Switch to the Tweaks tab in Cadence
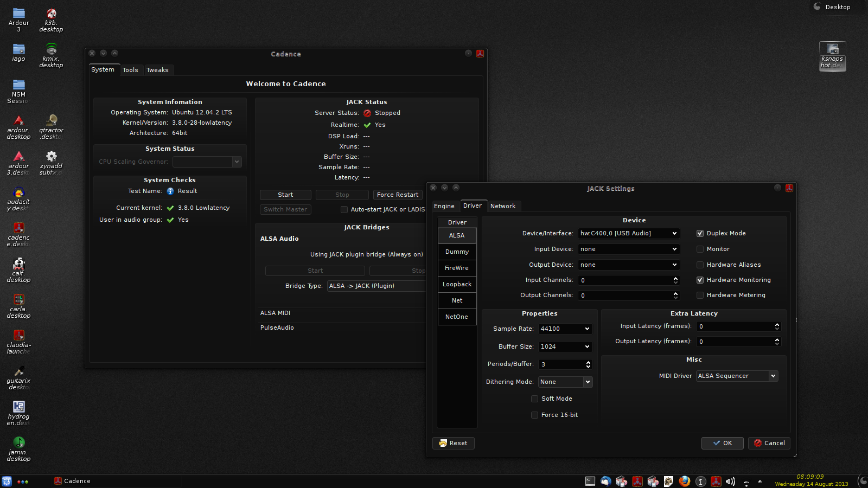 pyautogui.click(x=157, y=70)
